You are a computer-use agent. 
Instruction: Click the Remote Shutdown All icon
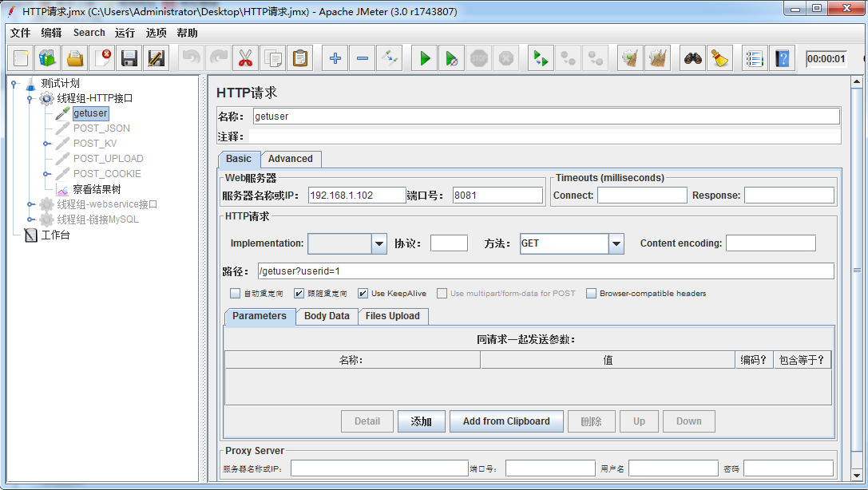(x=595, y=58)
